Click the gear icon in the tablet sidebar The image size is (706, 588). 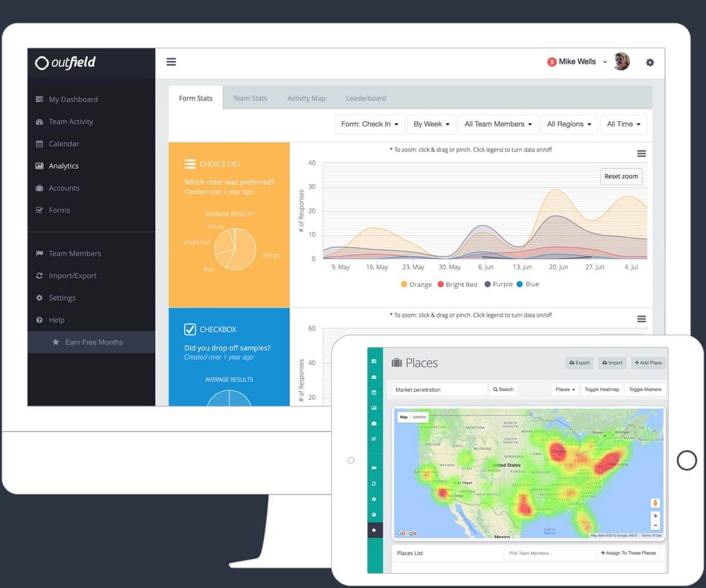(x=374, y=499)
